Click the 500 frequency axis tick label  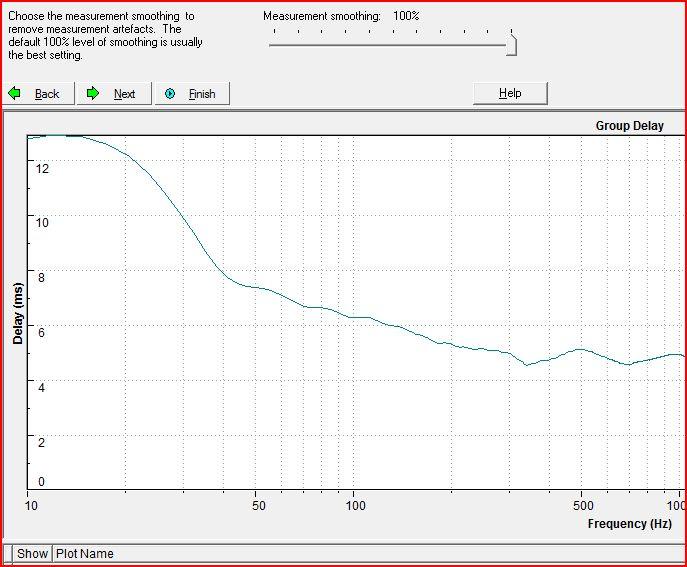point(583,506)
